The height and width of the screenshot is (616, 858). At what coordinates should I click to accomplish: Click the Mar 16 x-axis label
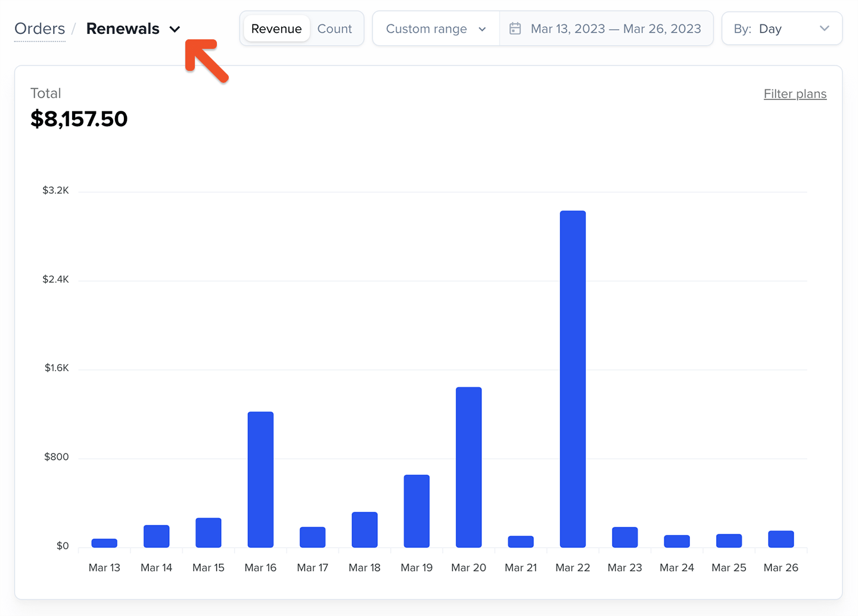(x=260, y=568)
